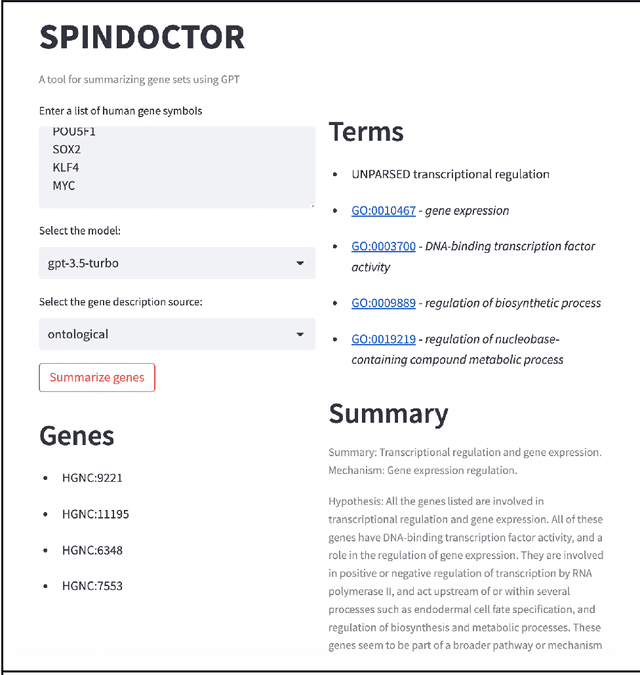The height and width of the screenshot is (675, 640).
Task: Place cursor on MYC in gene list
Action: tap(64, 186)
